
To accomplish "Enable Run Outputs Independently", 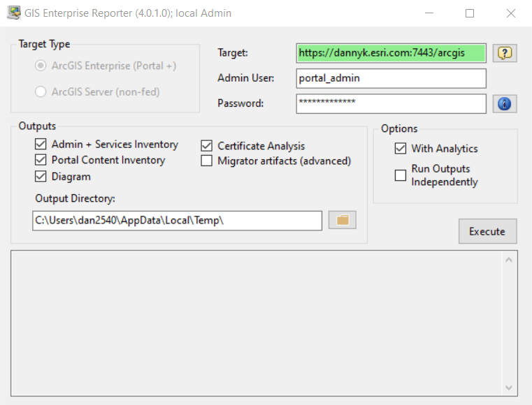I will pos(400,175).
